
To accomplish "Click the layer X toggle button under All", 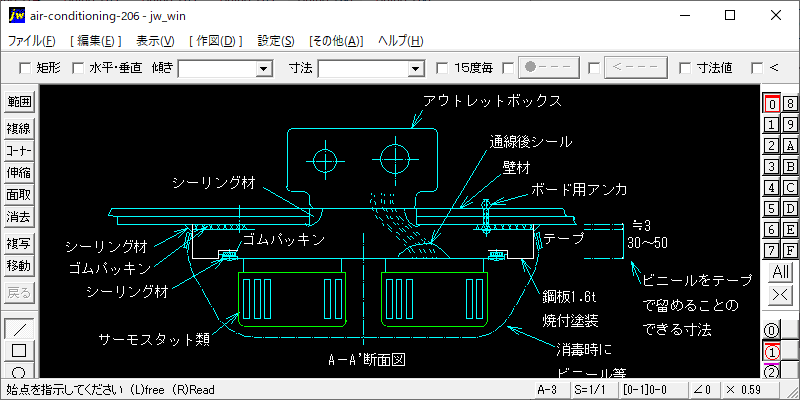I will pyautogui.click(x=781, y=294).
